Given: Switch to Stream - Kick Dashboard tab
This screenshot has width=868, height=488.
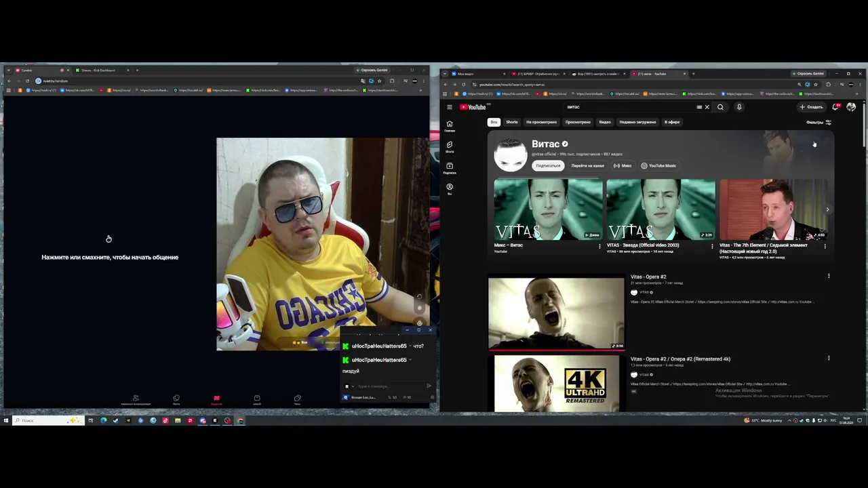Looking at the screenshot, I should click(x=100, y=70).
